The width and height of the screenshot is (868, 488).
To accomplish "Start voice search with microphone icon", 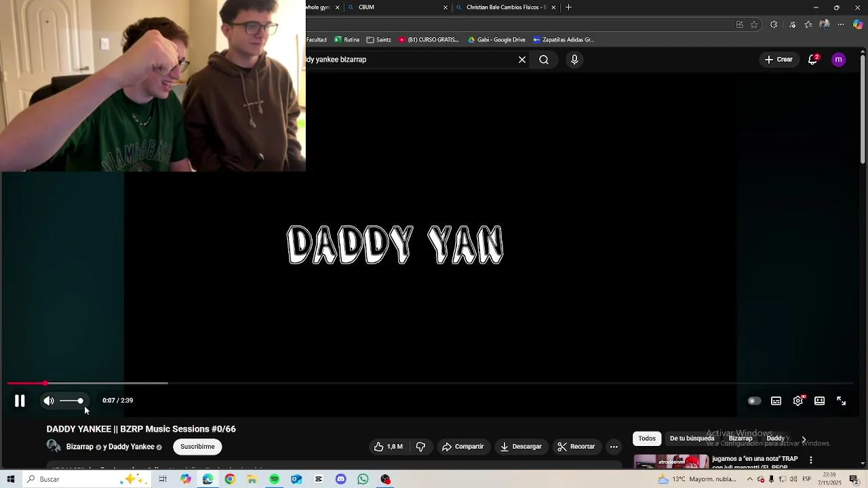I will coord(574,60).
